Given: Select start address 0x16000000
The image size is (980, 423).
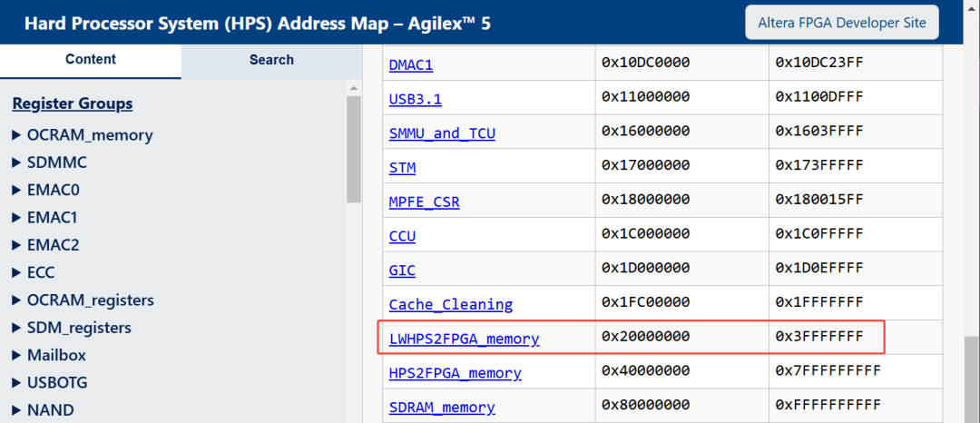Looking at the screenshot, I should pos(646,132).
